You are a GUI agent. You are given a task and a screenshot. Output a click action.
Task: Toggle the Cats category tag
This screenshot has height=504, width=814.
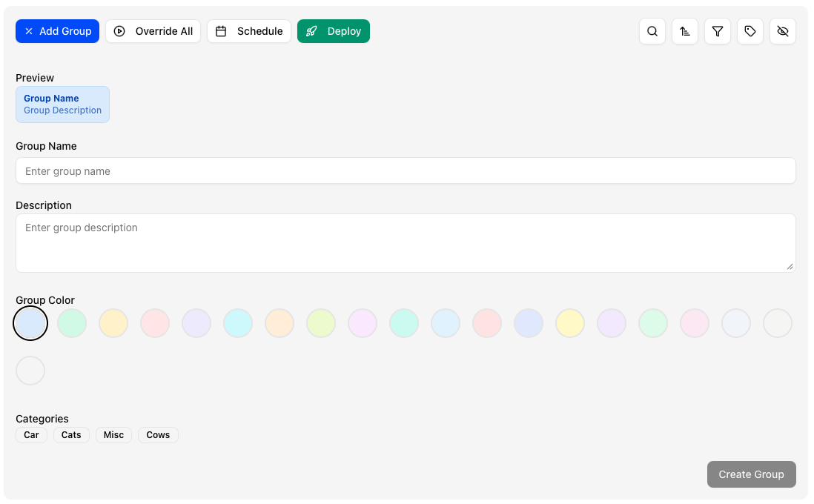[x=71, y=435]
